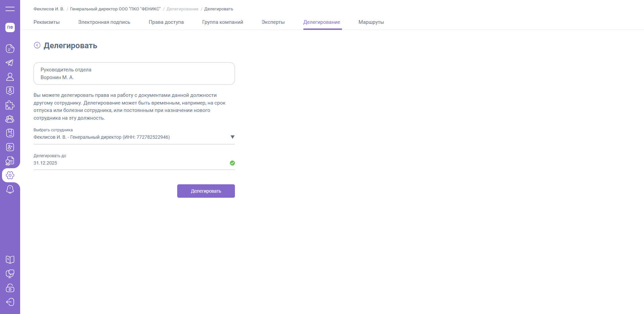Open the chat support monitor icon

(10, 274)
